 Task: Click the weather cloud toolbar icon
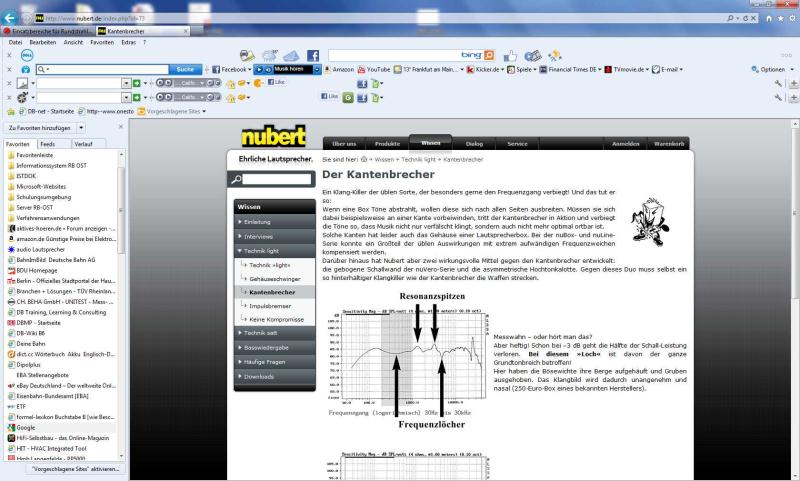pos(269,55)
